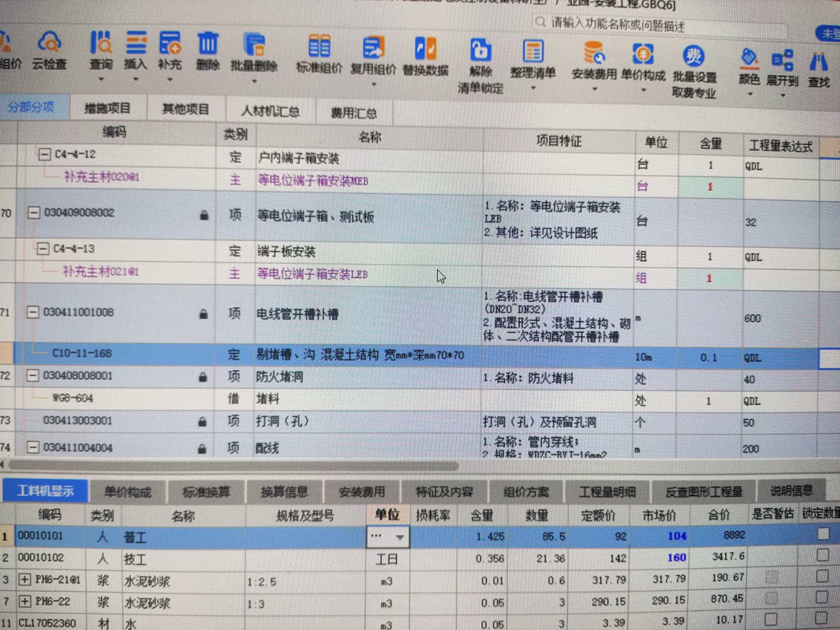Click the 展开到 expand-to icon

[x=782, y=60]
